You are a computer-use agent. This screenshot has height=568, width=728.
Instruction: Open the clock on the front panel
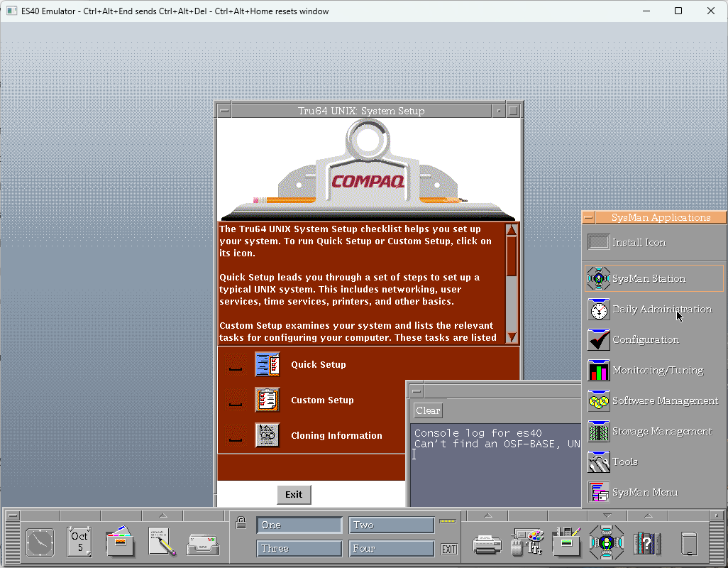pyautogui.click(x=40, y=542)
